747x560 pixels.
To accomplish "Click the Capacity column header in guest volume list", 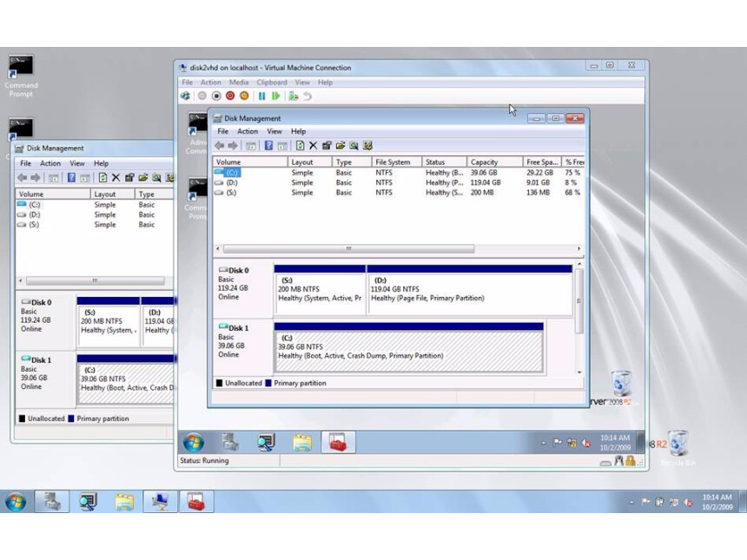I will pos(484,162).
